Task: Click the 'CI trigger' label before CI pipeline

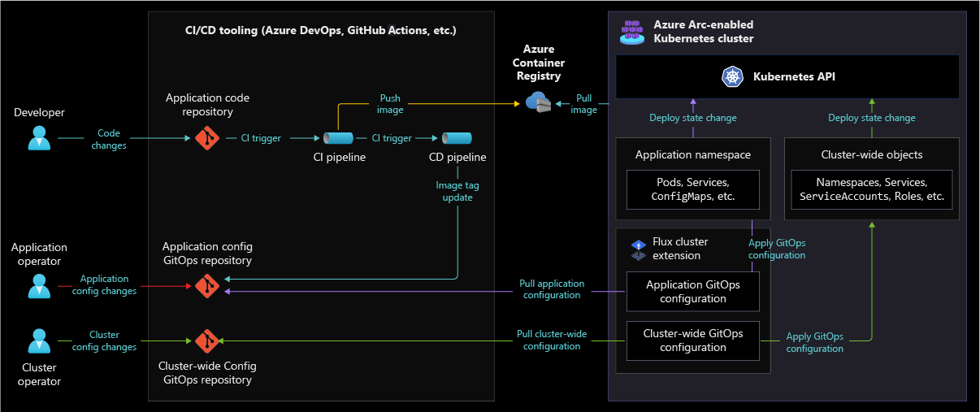Action: pos(261,138)
